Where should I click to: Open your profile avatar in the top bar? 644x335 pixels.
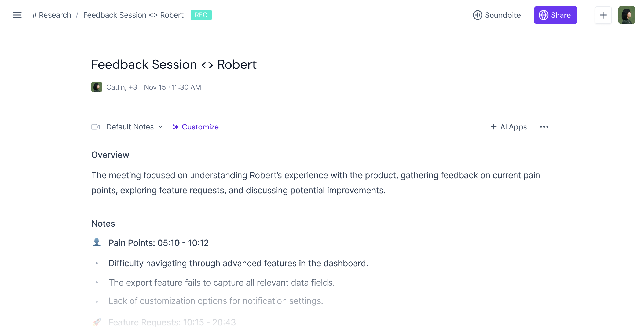(627, 15)
